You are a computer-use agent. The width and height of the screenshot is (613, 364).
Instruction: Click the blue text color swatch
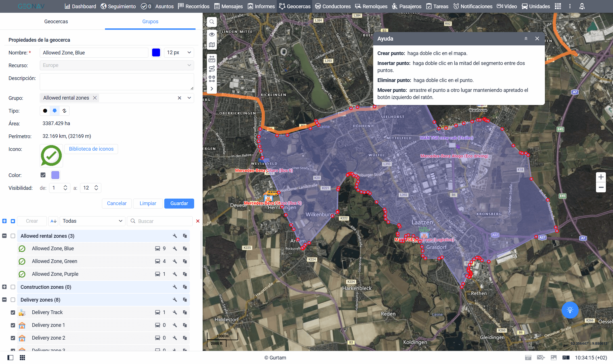tap(156, 52)
